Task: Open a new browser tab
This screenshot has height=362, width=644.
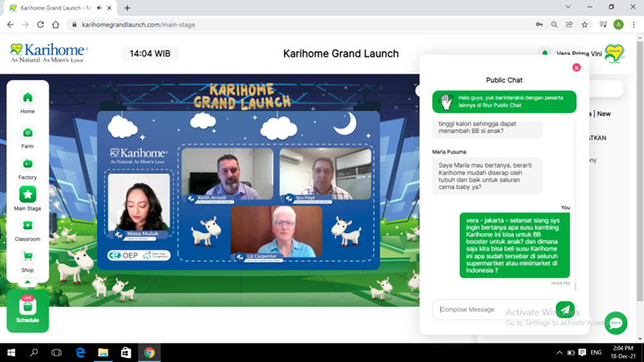Action: pos(127,7)
